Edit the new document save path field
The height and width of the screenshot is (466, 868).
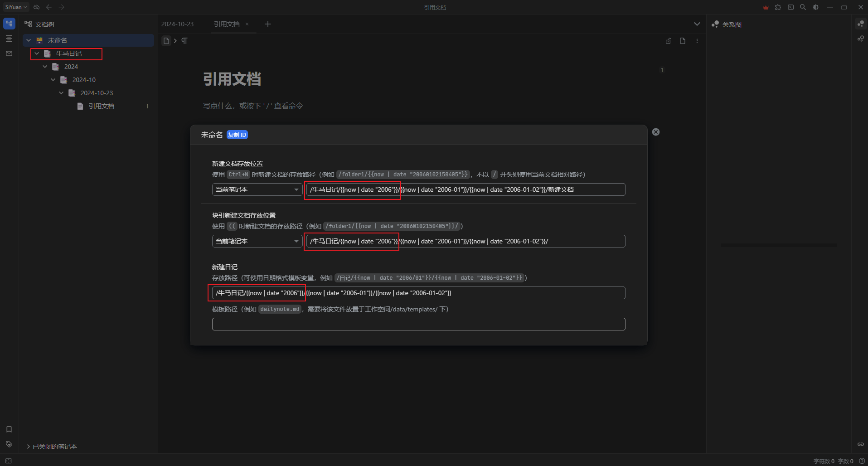pyautogui.click(x=466, y=189)
